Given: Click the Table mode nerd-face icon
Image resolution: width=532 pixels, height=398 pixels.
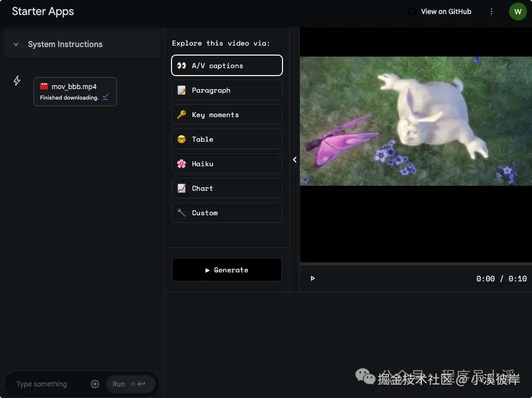Looking at the screenshot, I should [x=181, y=139].
